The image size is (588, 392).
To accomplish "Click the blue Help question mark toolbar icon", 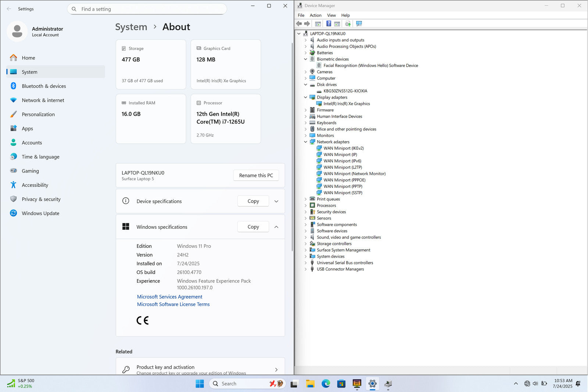I will click(329, 24).
